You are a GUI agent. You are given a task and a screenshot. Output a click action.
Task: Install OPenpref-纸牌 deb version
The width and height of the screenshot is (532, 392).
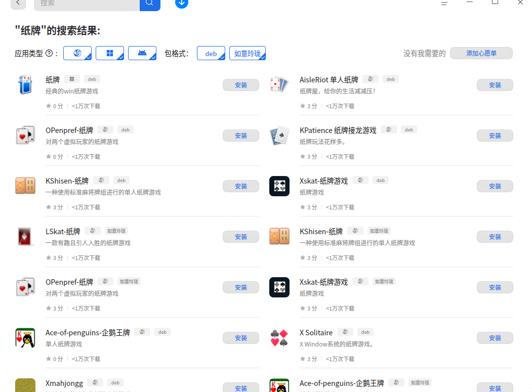[241, 136]
